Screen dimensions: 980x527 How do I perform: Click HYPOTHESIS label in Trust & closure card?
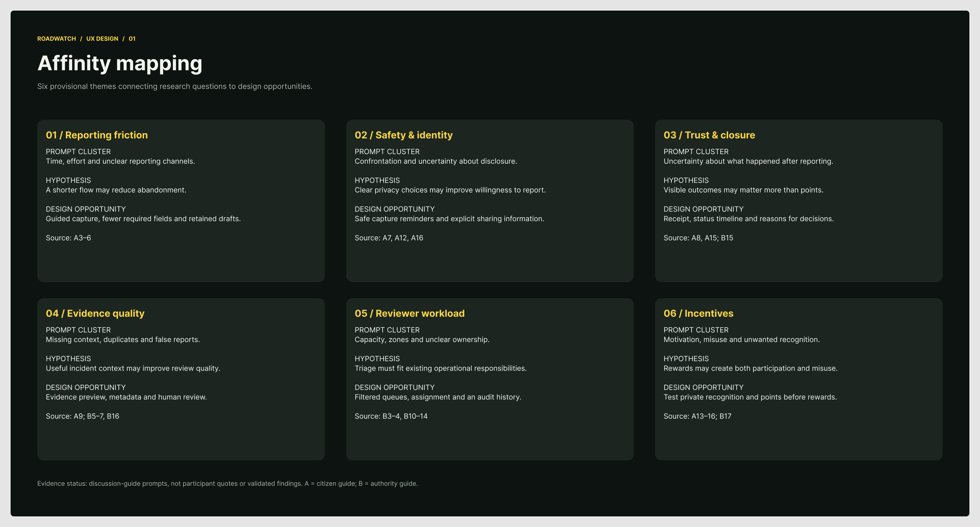[x=686, y=181]
